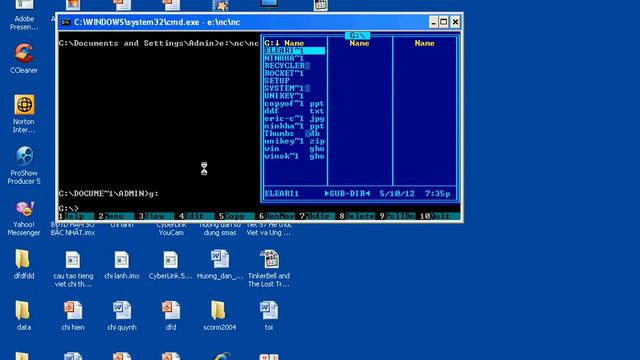
Task: Click the ELEARI1 SUB-DIR status line
Action: click(x=358, y=193)
